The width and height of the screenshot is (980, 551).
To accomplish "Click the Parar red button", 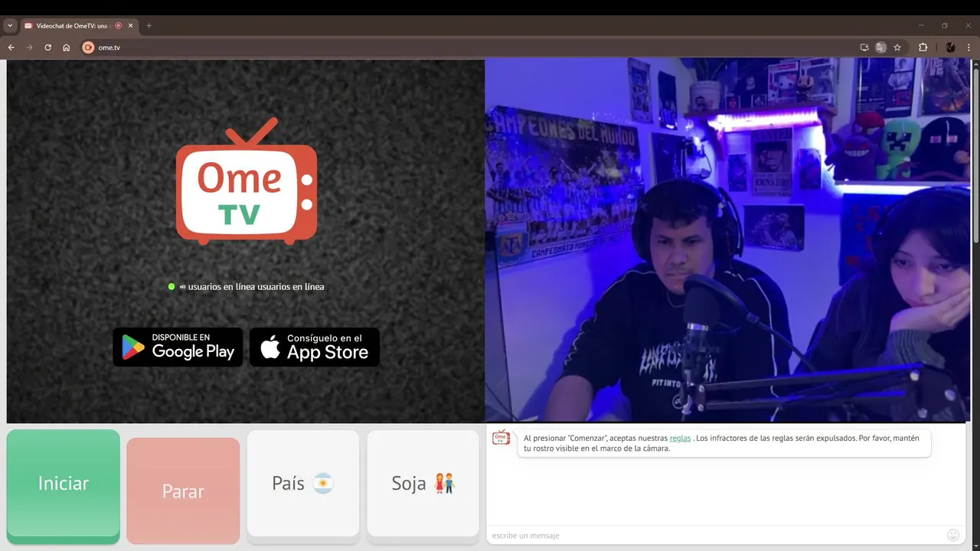I will pyautogui.click(x=183, y=491).
